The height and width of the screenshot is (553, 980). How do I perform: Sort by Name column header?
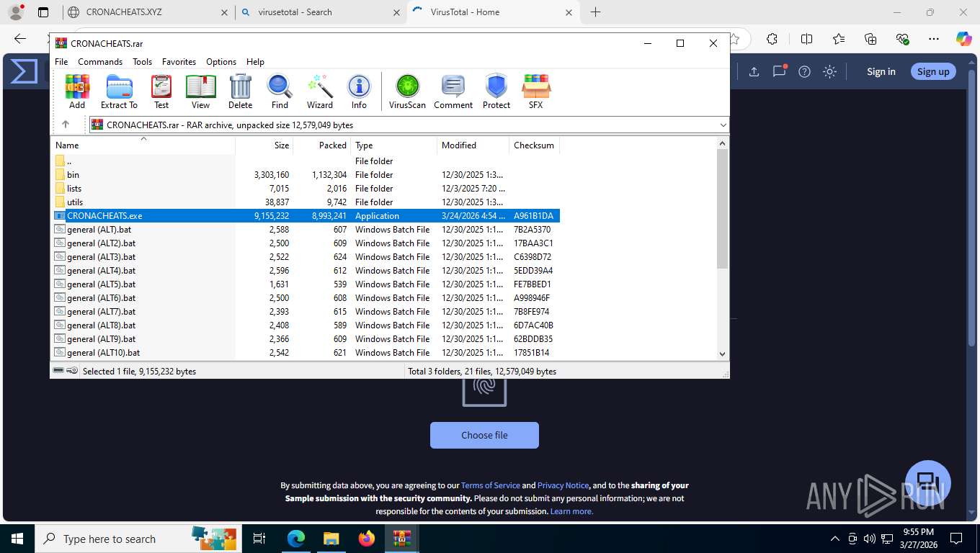pos(143,145)
